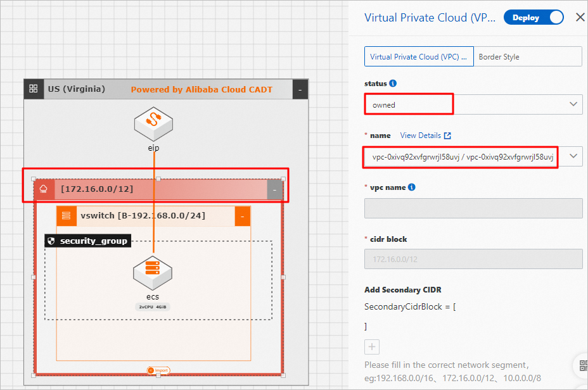Click the Import badge on the VPC border

(x=158, y=370)
